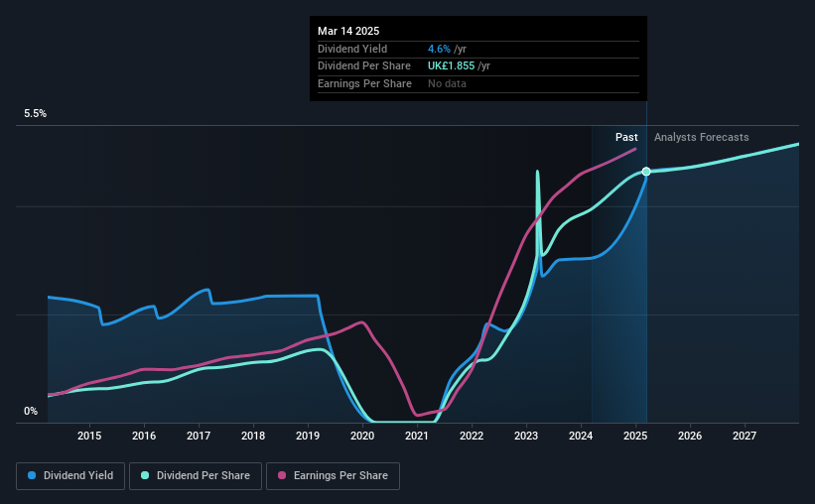Toggle the Dividend Per Share legend button
This screenshot has width=815, height=504.
(196, 476)
